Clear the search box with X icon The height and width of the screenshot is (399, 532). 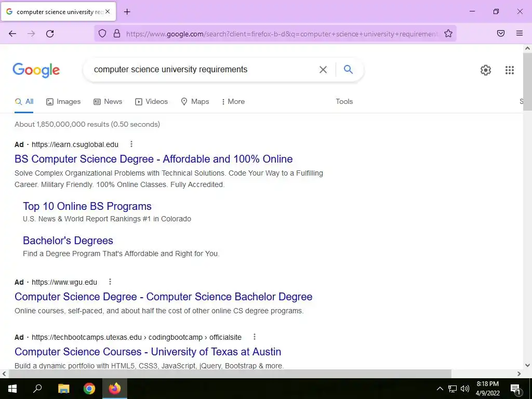323,70
